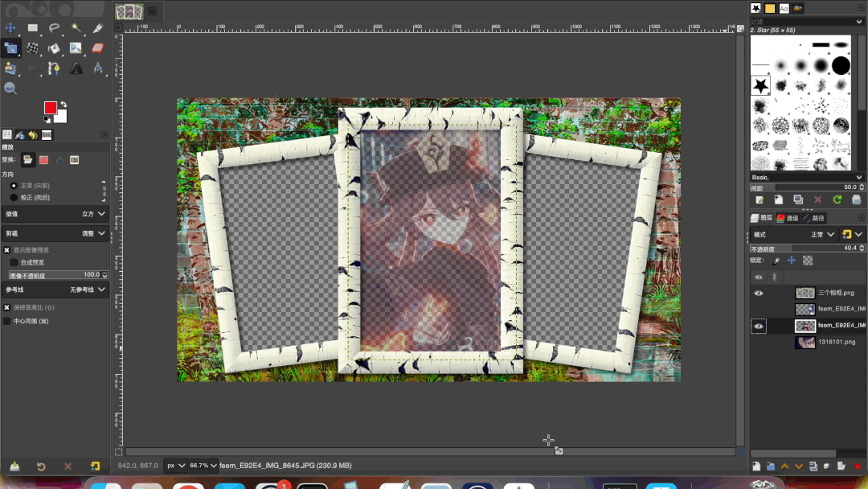Switch to the 图层 layers tab

click(762, 218)
